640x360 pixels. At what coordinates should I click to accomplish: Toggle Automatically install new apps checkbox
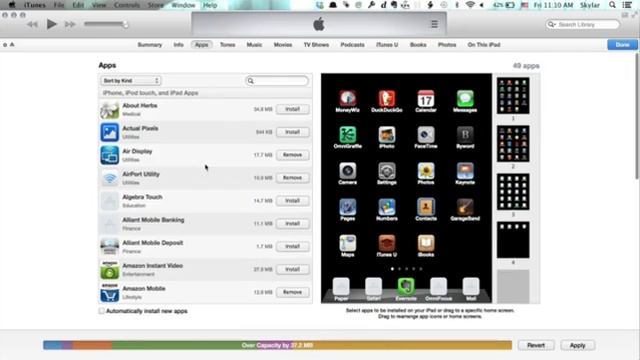[102, 311]
